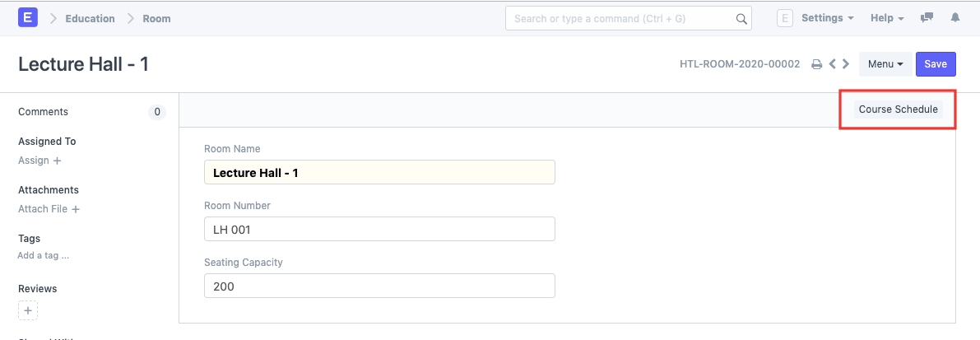Click the Room Number input field
Screen dimensions: 980x340
379,230
